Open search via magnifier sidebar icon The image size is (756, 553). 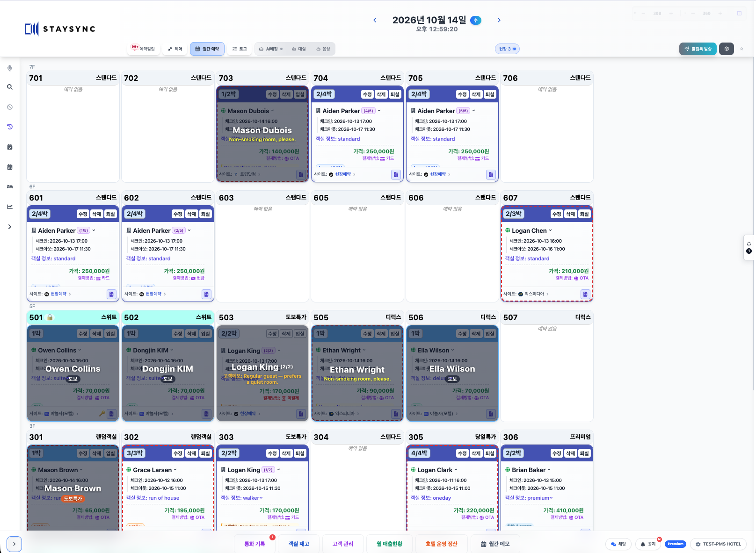click(x=10, y=87)
